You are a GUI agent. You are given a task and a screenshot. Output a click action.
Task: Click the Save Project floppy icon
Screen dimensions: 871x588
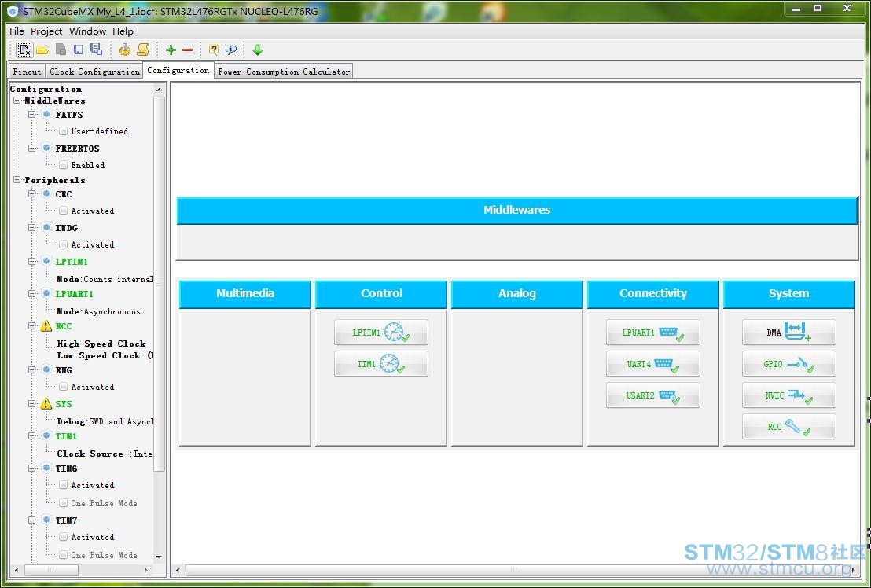tap(79, 50)
